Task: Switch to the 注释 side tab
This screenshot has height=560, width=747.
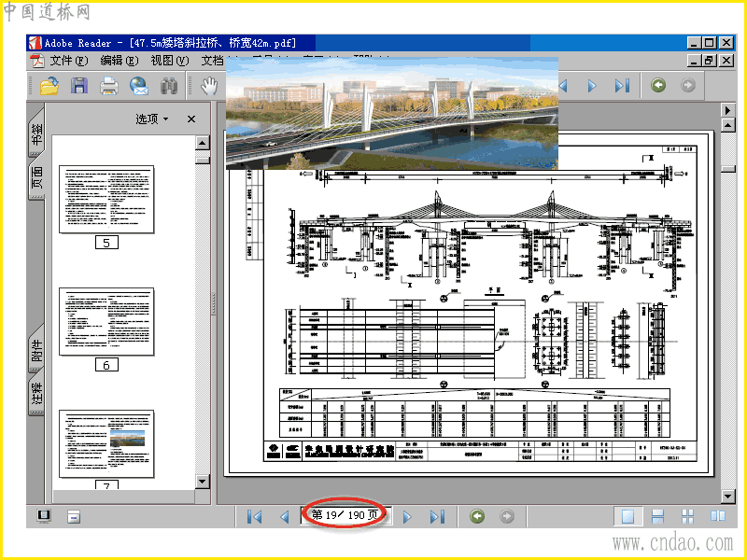Action: (36, 394)
